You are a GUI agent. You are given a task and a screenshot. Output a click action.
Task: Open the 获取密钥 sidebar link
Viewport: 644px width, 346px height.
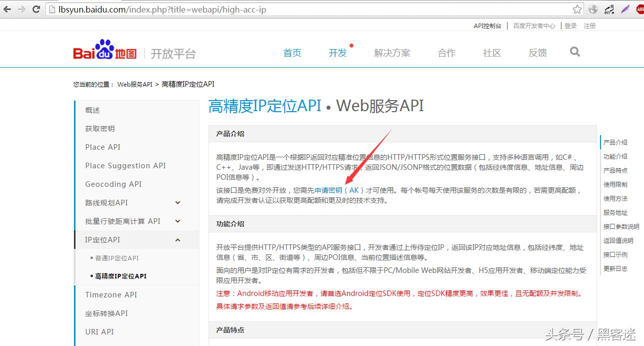[101, 128]
